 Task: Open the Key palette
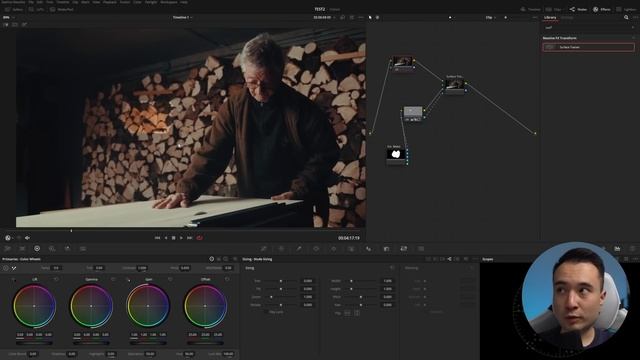(x=386, y=248)
